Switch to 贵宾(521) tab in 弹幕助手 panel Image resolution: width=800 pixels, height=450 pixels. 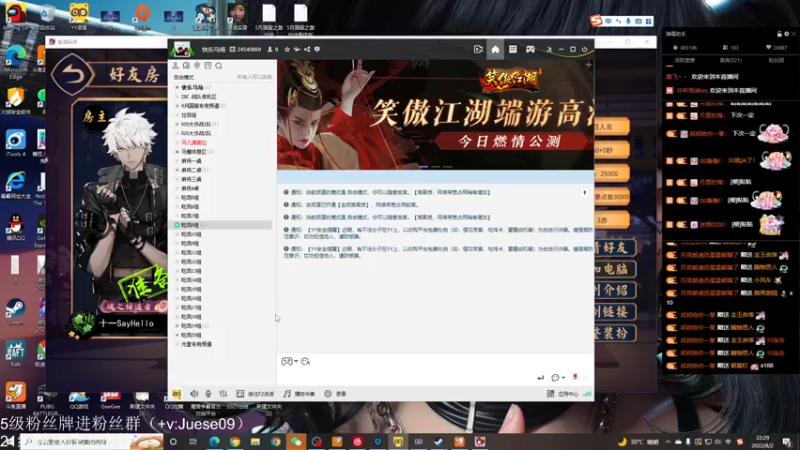click(731, 60)
